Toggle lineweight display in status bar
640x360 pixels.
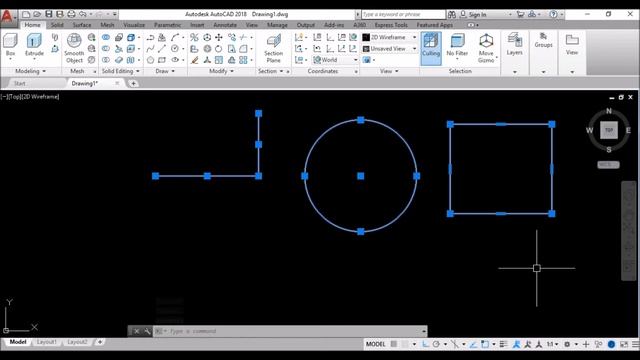(504, 344)
